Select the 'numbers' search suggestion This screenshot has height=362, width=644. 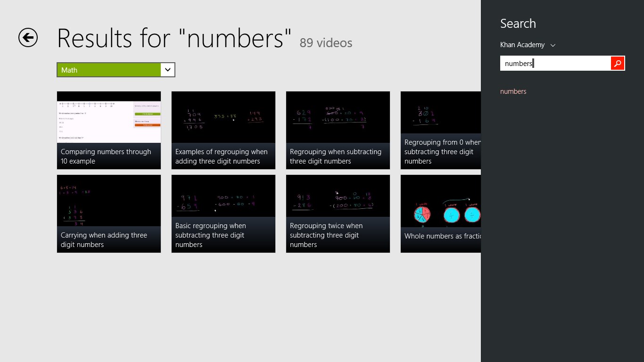click(x=513, y=91)
